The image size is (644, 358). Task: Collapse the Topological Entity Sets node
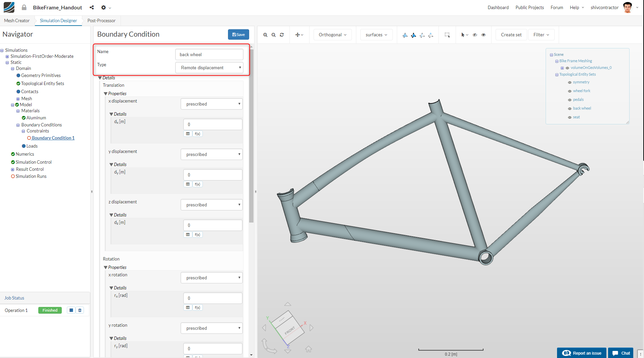coord(557,75)
